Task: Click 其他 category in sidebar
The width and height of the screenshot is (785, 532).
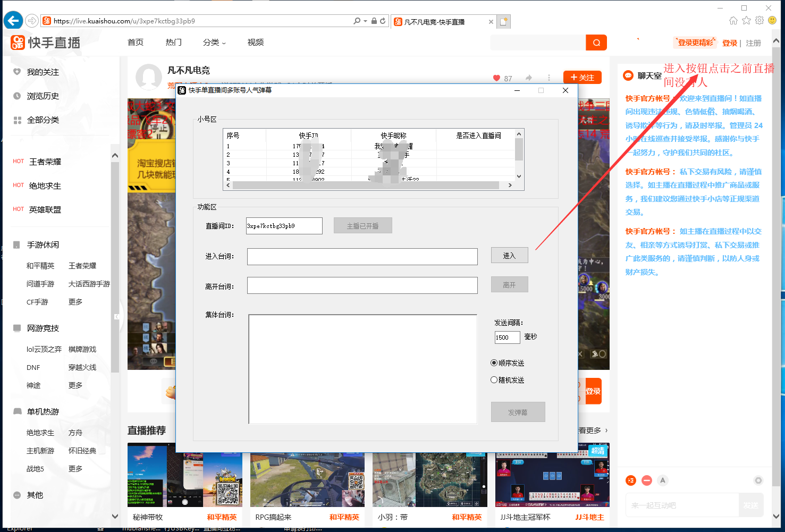Action: click(x=35, y=495)
